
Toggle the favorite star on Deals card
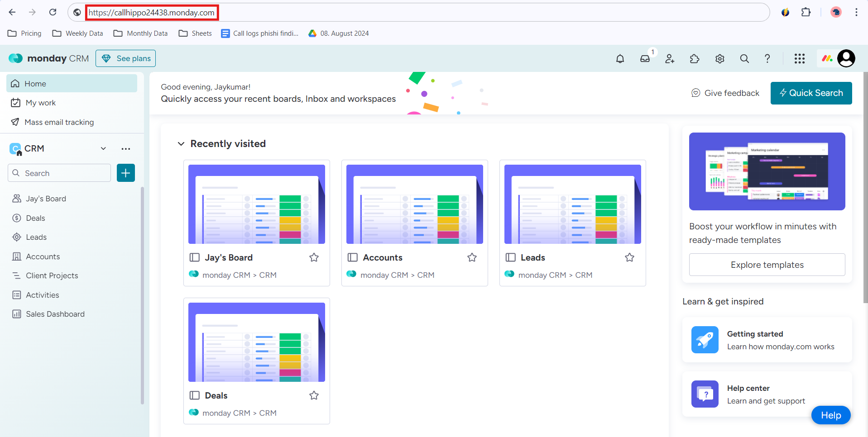click(x=314, y=395)
